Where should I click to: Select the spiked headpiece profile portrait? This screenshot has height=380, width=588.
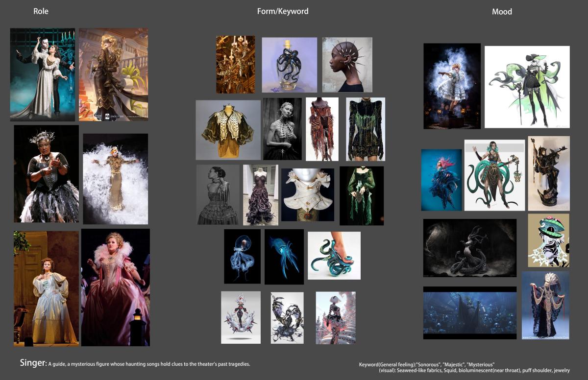click(347, 65)
